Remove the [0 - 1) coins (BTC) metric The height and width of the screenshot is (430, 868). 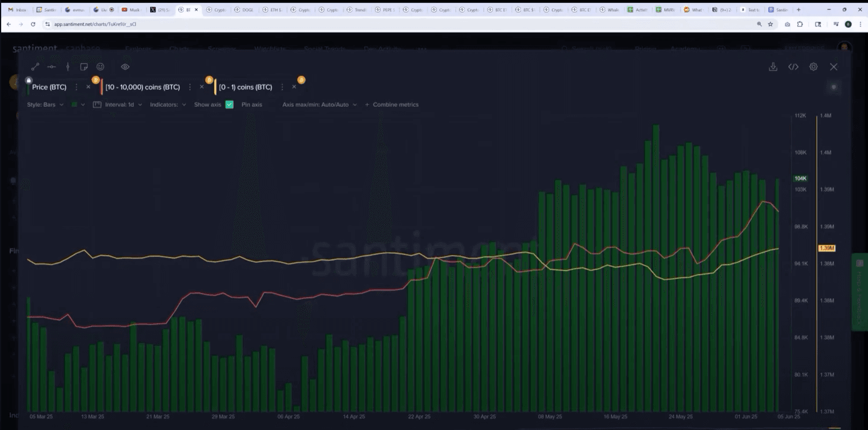point(294,87)
